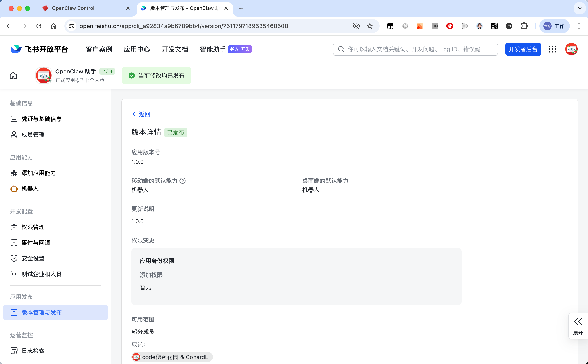Expand the right panel via 展开 control
588x364 pixels.
[578, 326]
